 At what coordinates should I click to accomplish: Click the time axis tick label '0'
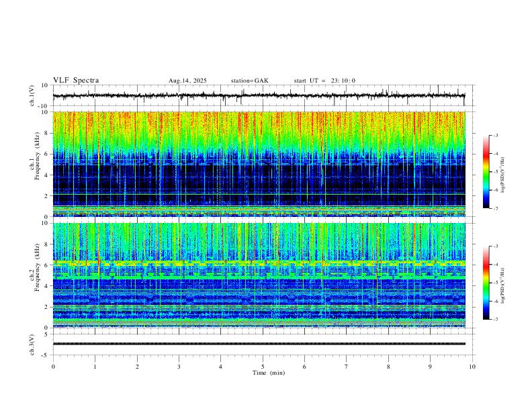click(x=53, y=367)
